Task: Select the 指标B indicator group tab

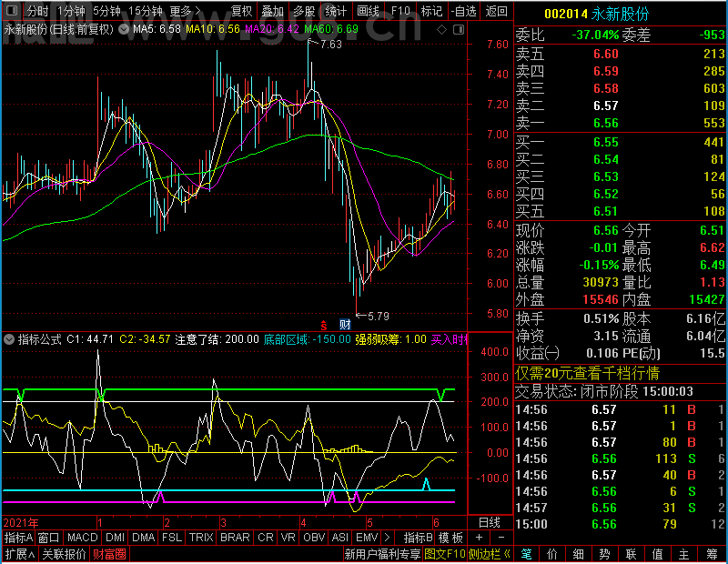Action: (418, 538)
